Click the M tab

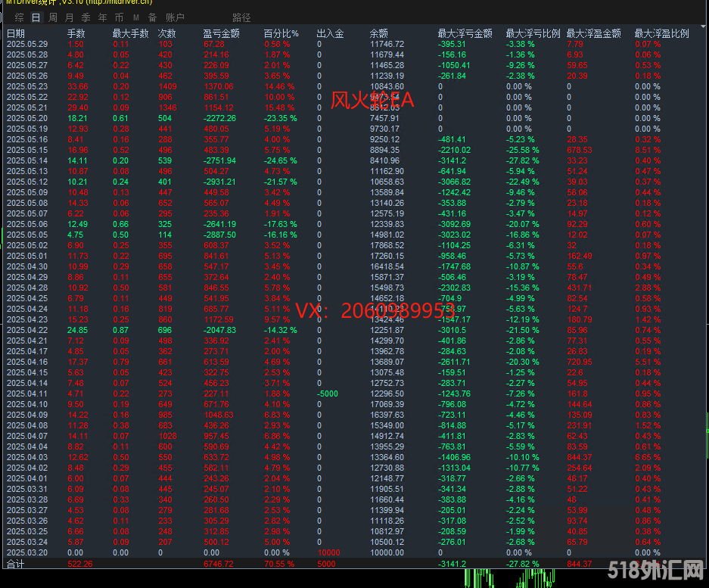(135, 17)
